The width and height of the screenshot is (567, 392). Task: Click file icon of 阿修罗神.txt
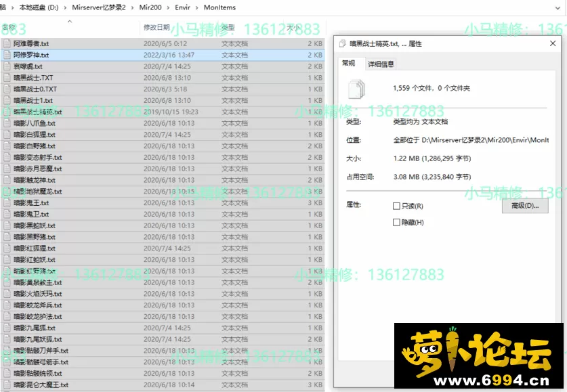(x=7, y=55)
